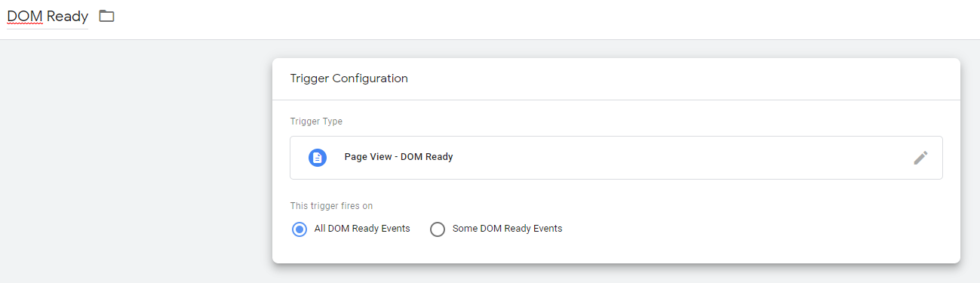Image resolution: width=980 pixels, height=283 pixels.
Task: Click the gray background left of the card
Action: 136,158
